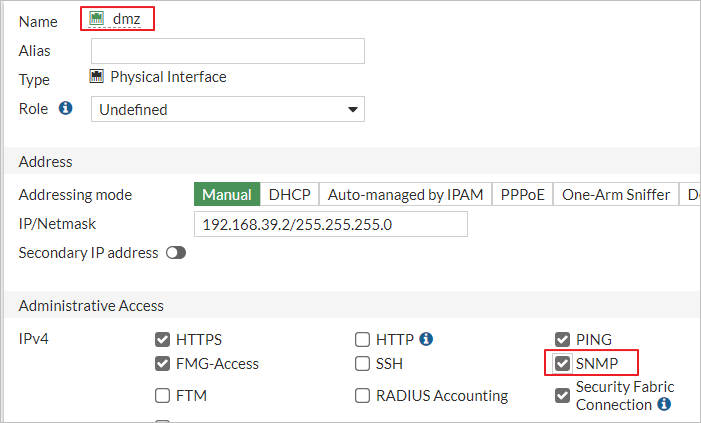Click the Alias input field
The image size is (701, 423).
[228, 51]
